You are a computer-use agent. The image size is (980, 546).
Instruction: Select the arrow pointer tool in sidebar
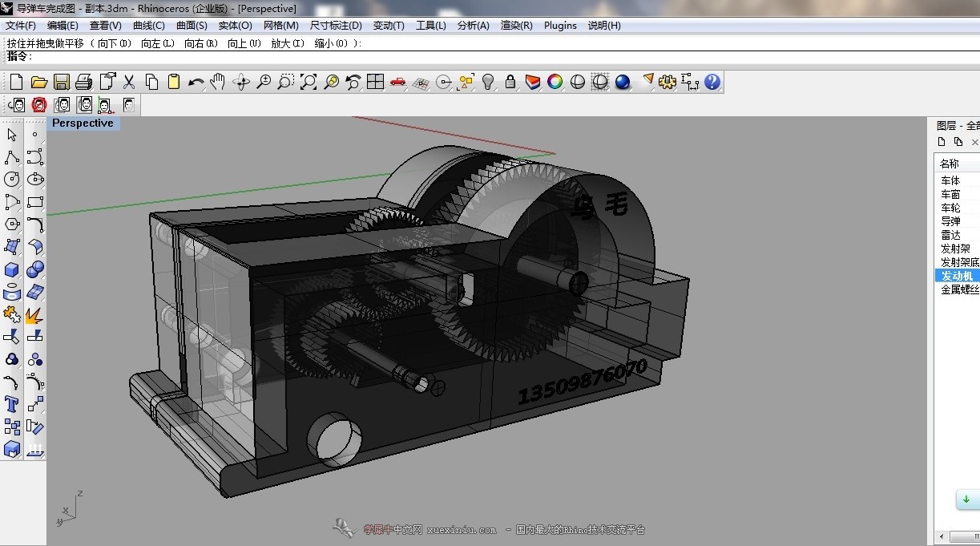coord(12,135)
